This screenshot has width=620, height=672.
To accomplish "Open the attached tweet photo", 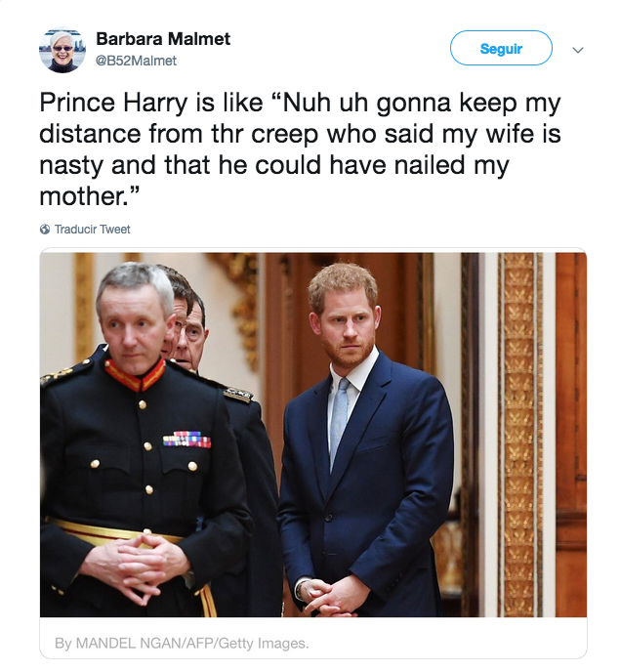I will click(x=312, y=435).
